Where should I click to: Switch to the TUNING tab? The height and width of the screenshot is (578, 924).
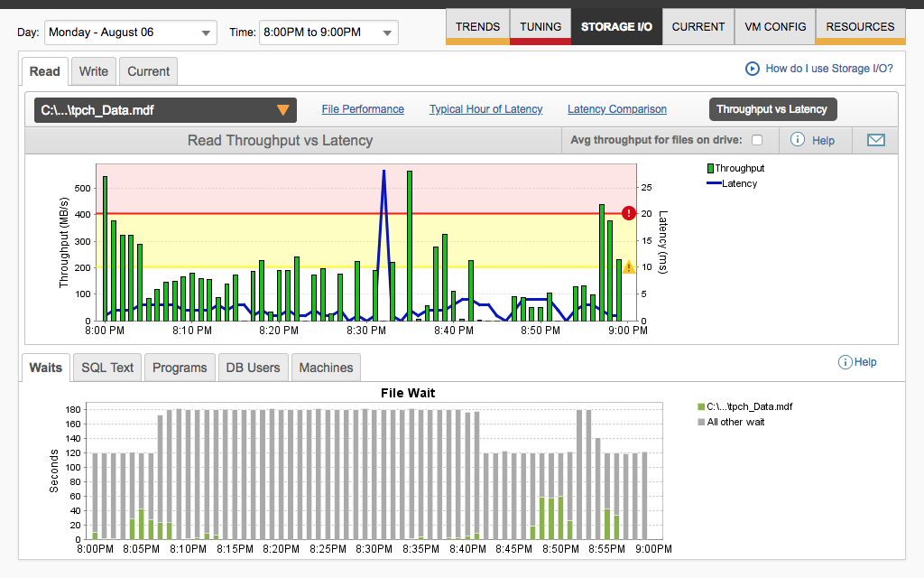(540, 26)
